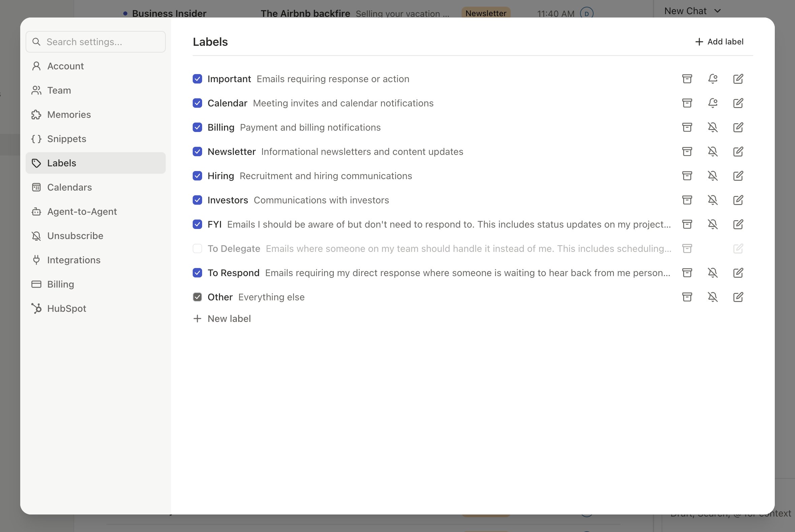The height and width of the screenshot is (532, 795).
Task: Click archive icon in Newsletter row
Action: (x=687, y=151)
